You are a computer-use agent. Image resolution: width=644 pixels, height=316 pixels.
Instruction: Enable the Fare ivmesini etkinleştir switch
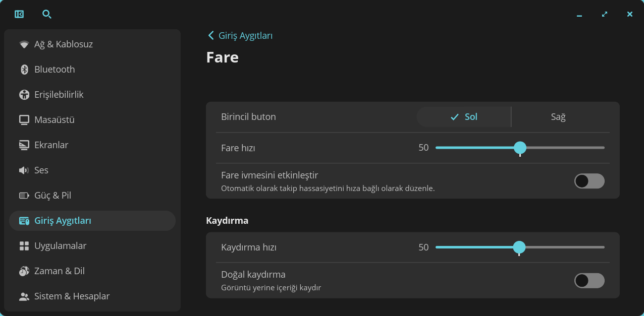[589, 181]
